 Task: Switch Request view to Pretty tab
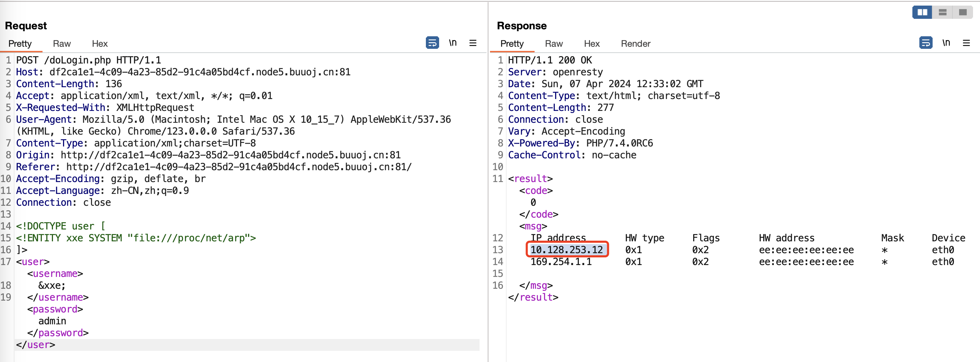click(x=20, y=44)
